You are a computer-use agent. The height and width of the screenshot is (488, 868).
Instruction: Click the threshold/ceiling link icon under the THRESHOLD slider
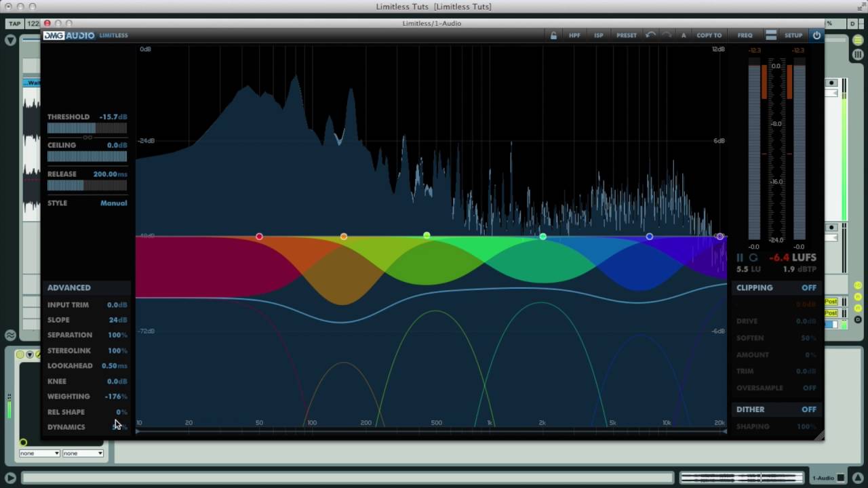tap(87, 138)
